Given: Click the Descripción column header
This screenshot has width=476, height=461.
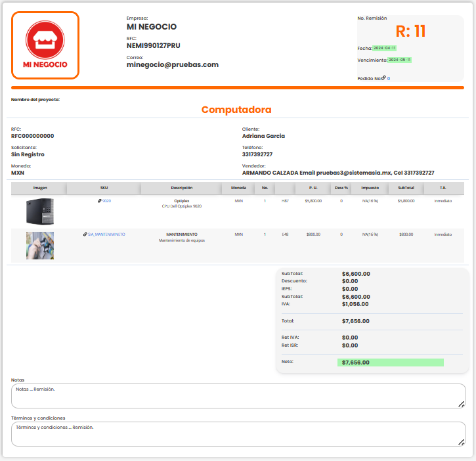Looking at the screenshot, I should [181, 188].
